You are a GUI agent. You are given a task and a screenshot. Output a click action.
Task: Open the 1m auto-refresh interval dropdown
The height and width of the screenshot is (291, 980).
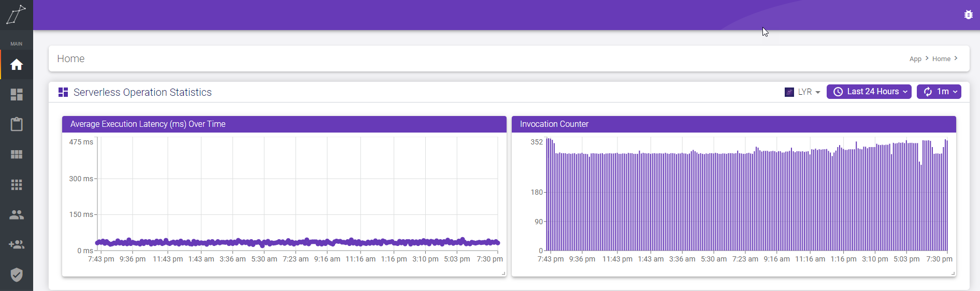[x=939, y=92]
